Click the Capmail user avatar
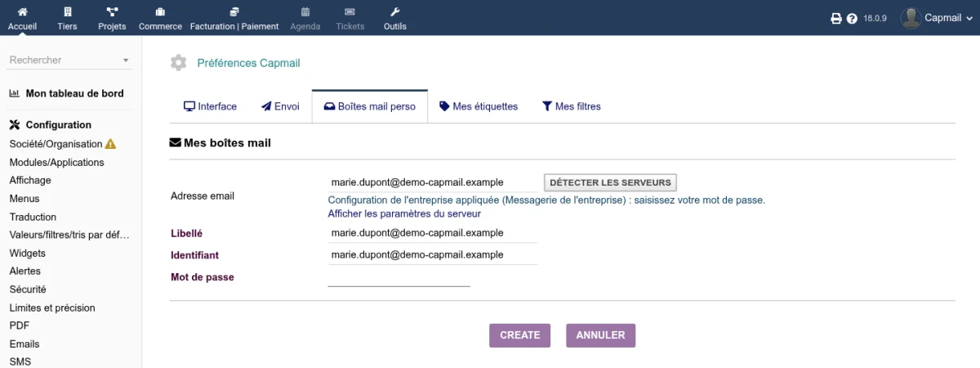This screenshot has height=368, width=980. [911, 18]
